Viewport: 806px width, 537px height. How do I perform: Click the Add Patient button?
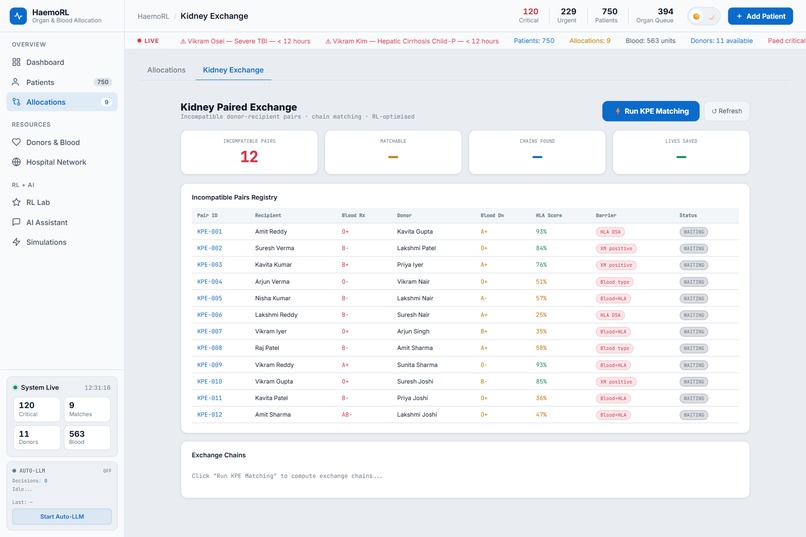pos(760,16)
